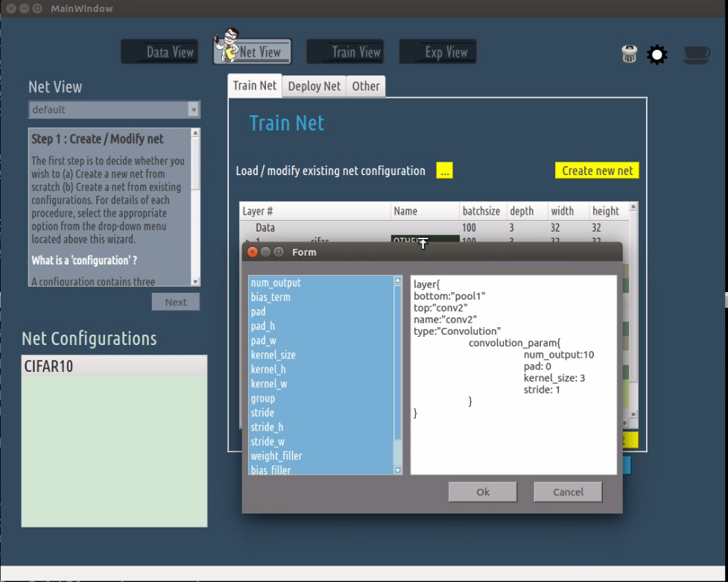Click inside the layer definition text editor
This screenshot has height=582, width=728.
[x=513, y=440]
